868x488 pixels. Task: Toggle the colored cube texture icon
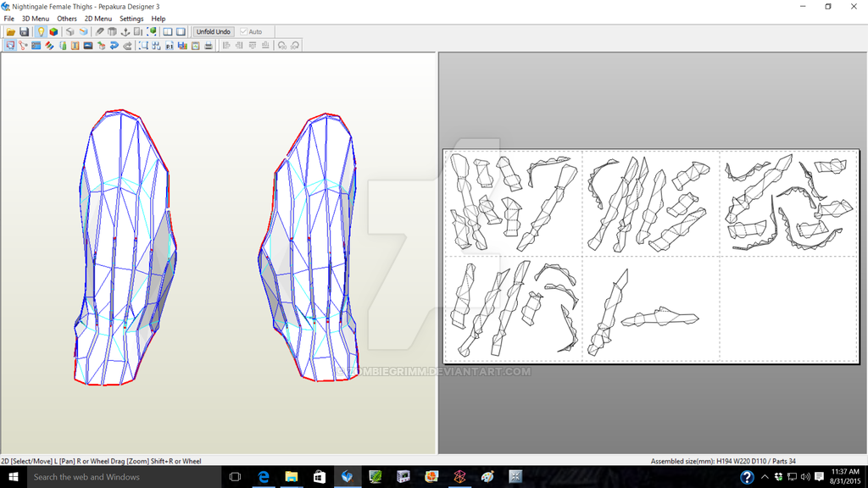click(x=53, y=32)
